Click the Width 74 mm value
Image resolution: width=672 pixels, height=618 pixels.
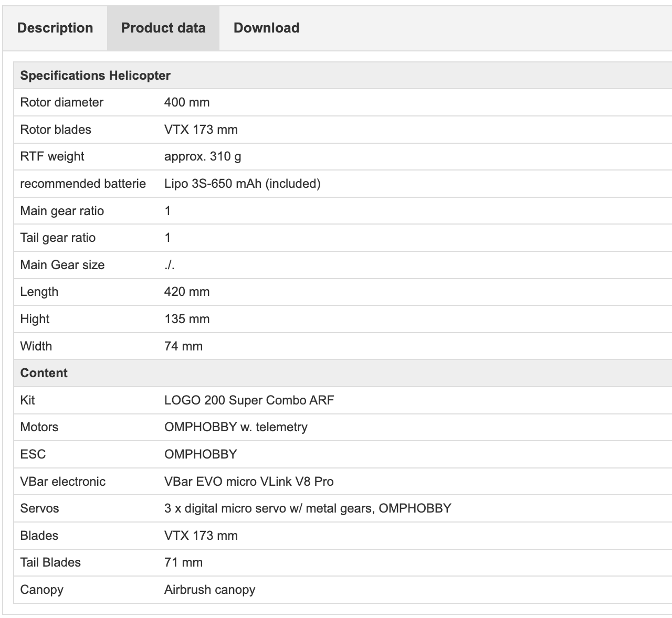click(x=183, y=346)
